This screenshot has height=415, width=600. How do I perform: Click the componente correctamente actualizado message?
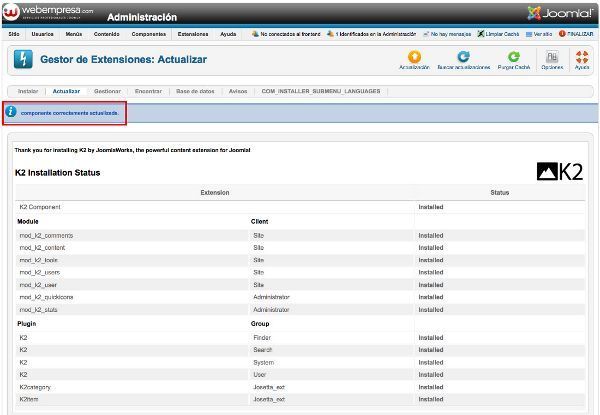click(x=70, y=113)
